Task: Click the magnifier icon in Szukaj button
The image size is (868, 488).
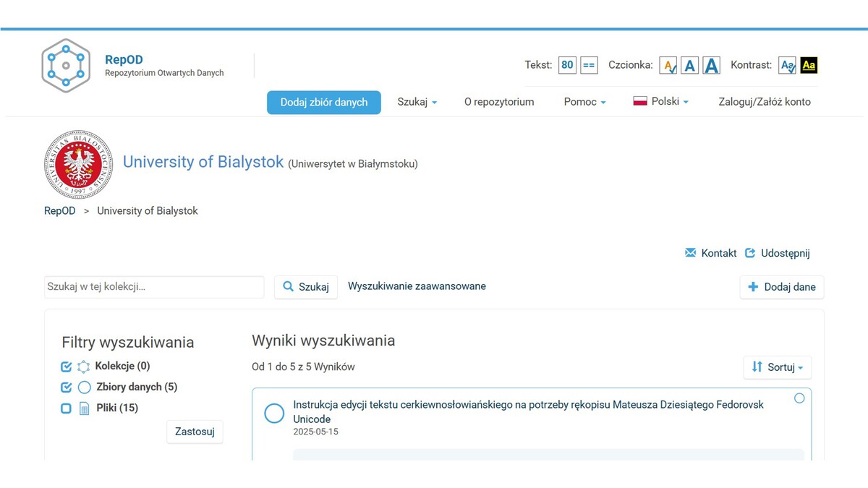Action: [x=288, y=287]
